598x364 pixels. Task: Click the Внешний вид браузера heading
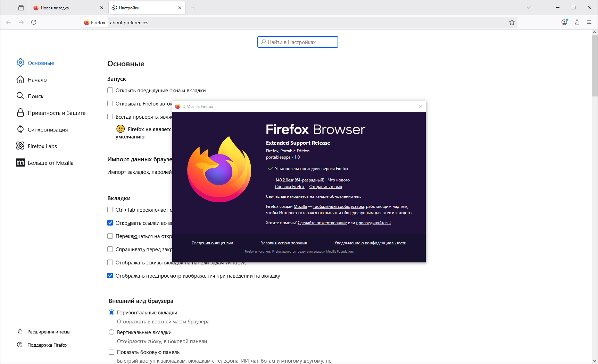[141, 301]
